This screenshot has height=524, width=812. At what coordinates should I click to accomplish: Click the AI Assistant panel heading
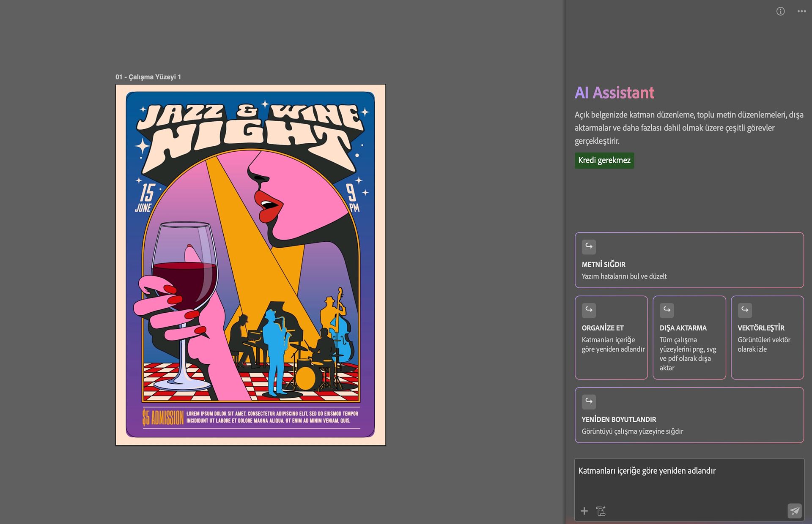click(614, 93)
